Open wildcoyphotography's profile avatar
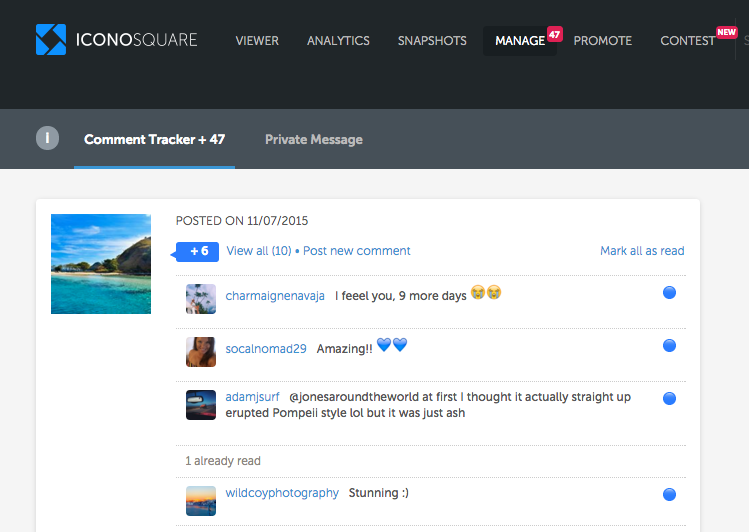The width and height of the screenshot is (749, 532). [201, 500]
